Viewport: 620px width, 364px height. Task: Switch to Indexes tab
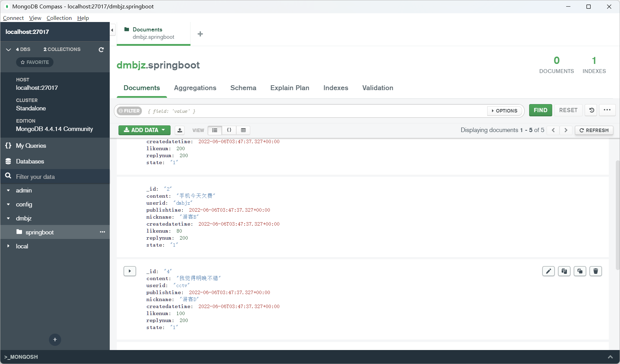pos(336,88)
